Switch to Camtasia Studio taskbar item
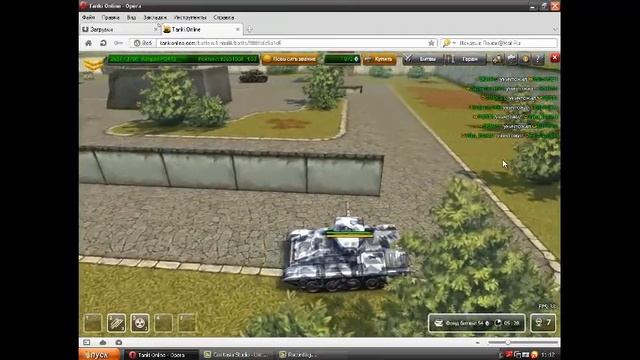The image size is (640, 360). (x=236, y=355)
